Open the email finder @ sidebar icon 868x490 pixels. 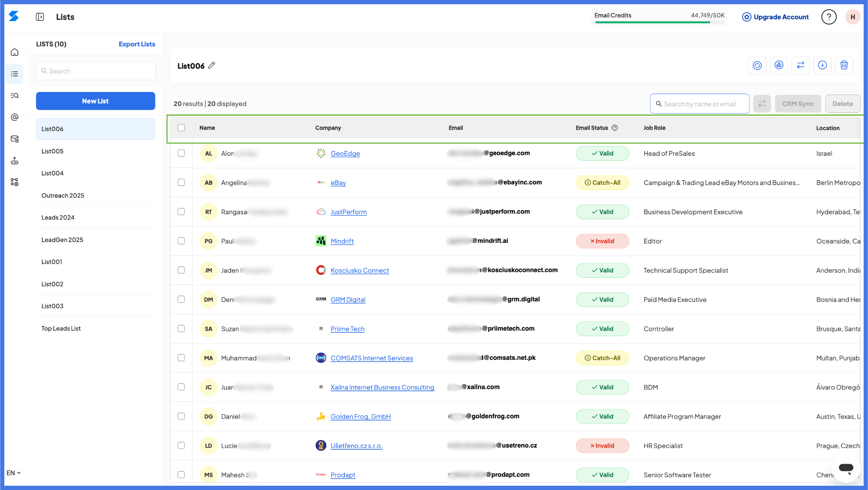tap(14, 117)
